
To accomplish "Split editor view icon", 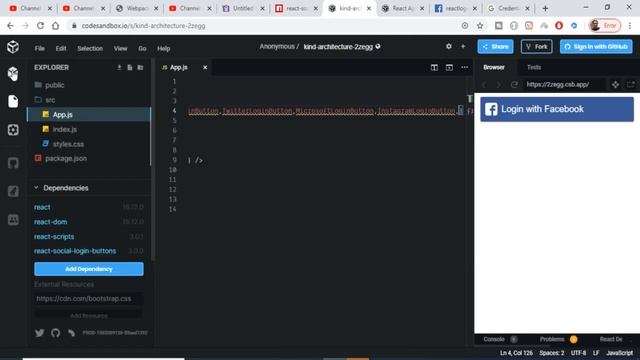I will pos(434,67).
